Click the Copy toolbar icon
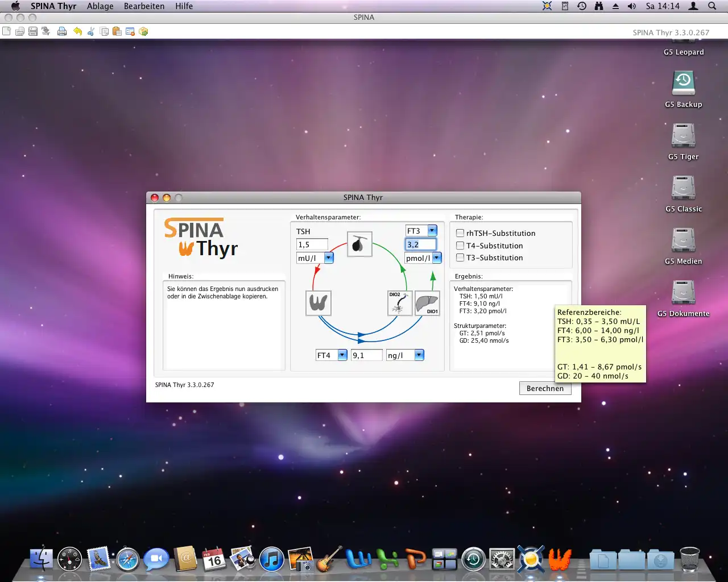The width and height of the screenshot is (728, 582). 104,31
